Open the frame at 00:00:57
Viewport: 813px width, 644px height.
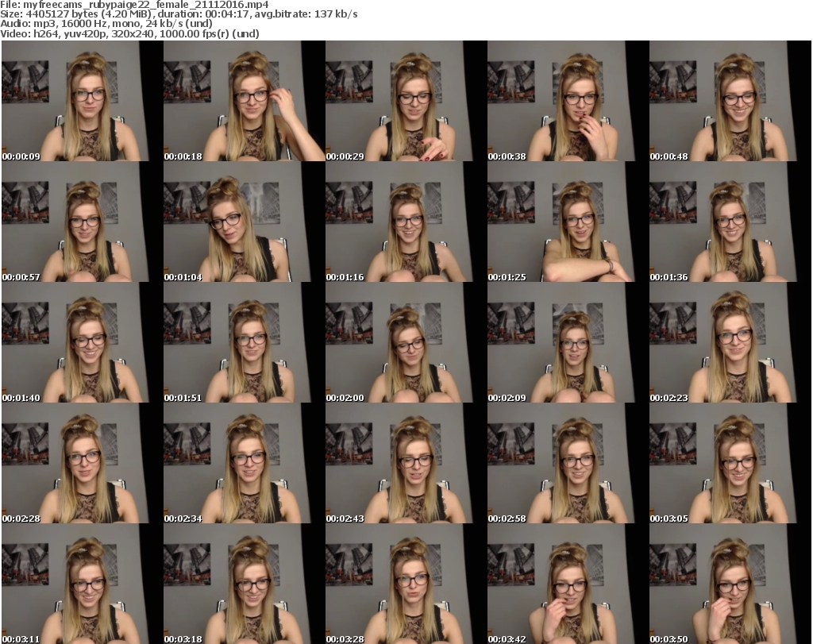click(83, 222)
